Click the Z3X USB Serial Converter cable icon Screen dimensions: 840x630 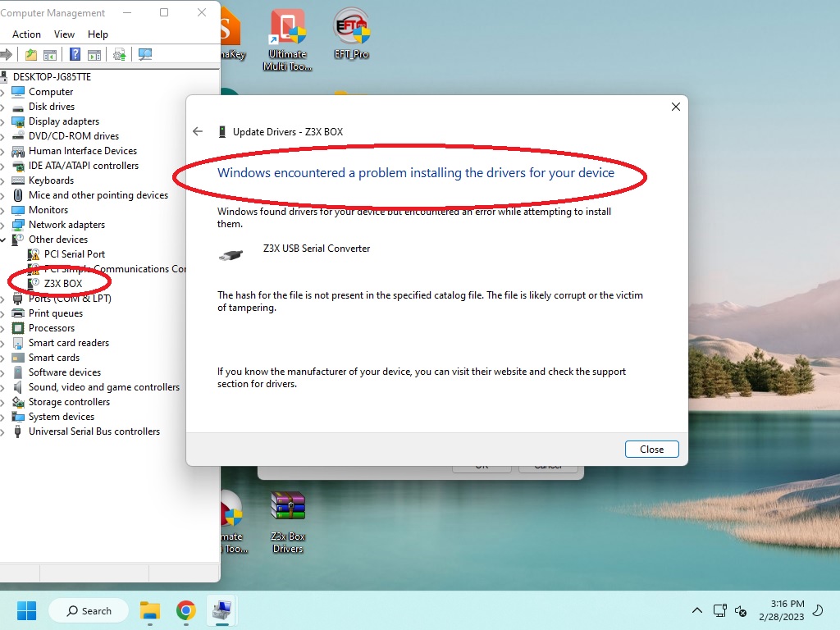click(x=231, y=255)
